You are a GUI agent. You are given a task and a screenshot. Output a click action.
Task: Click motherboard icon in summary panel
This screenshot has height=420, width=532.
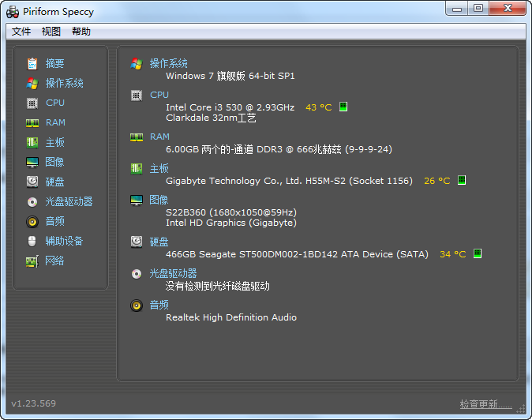click(137, 169)
